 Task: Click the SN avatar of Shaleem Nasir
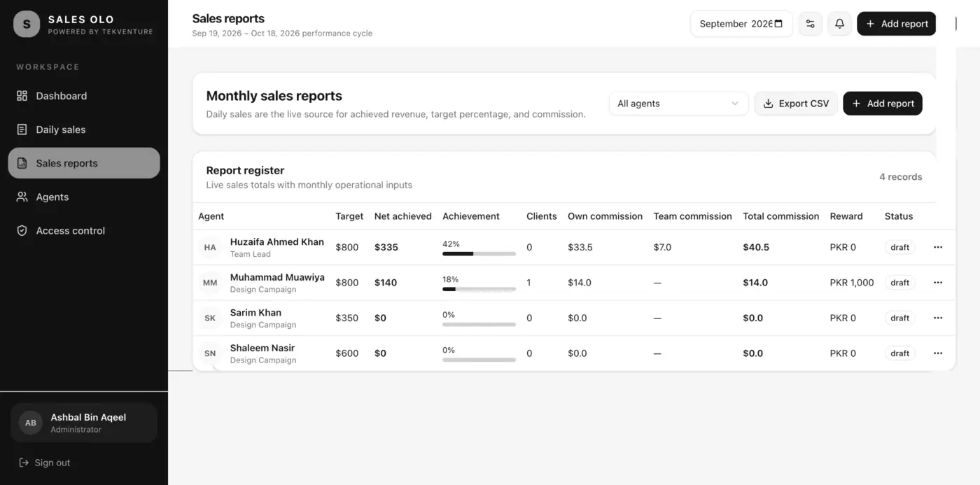[x=210, y=353]
